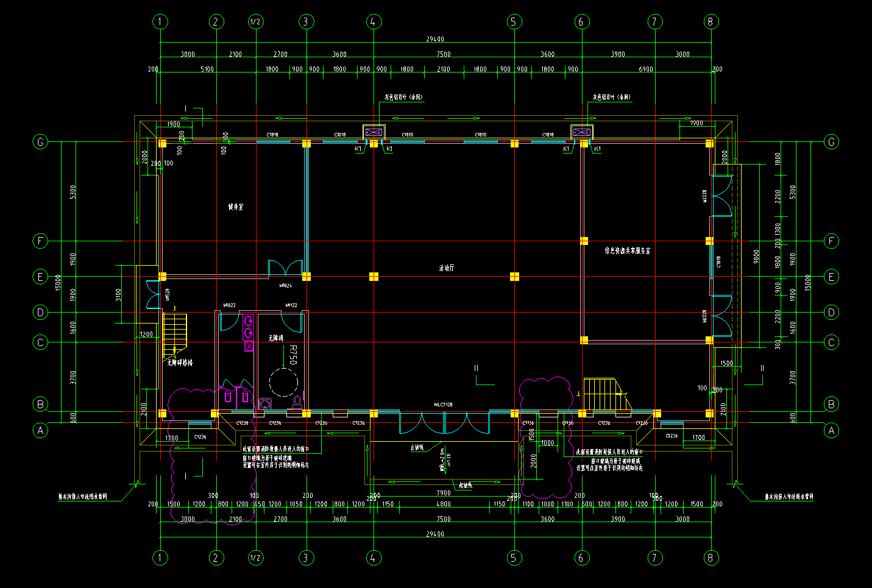Click grid bubble 1/2 at top
Screen dimensions: 872x588
[x=255, y=22]
